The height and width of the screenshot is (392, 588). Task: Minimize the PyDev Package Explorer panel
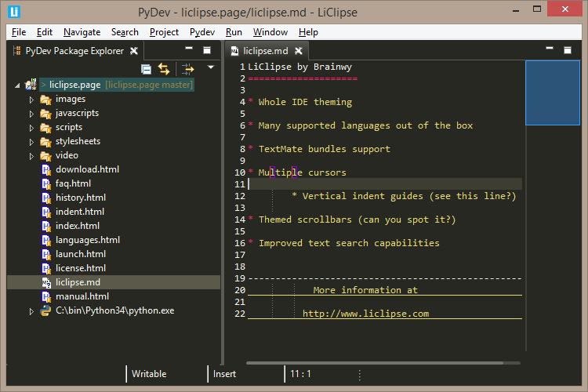[191, 50]
